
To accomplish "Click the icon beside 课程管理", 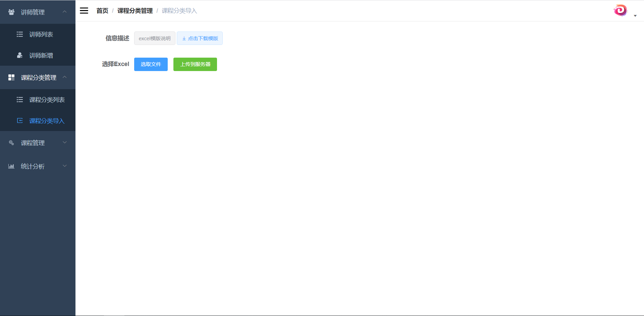I will pos(11,143).
